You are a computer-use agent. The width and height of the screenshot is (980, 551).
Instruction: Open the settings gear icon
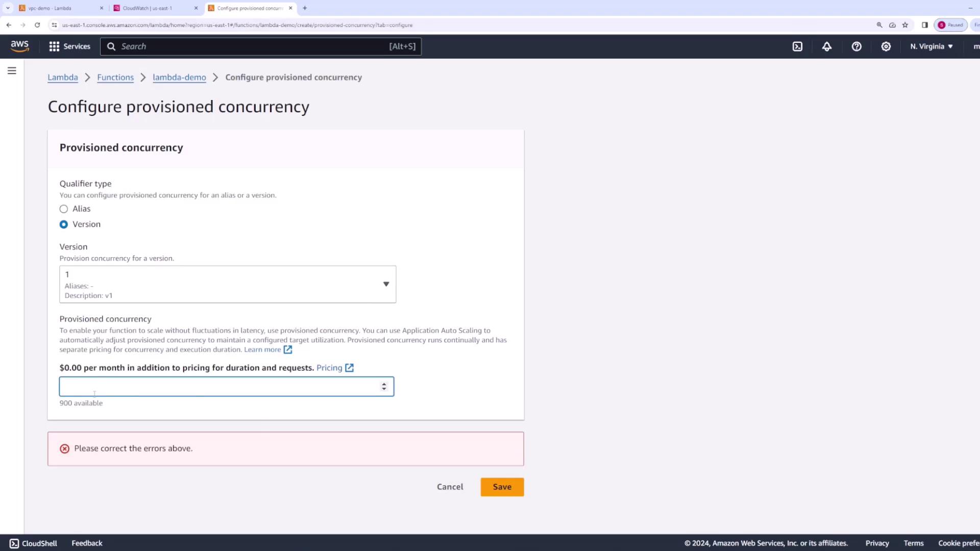click(x=886, y=46)
